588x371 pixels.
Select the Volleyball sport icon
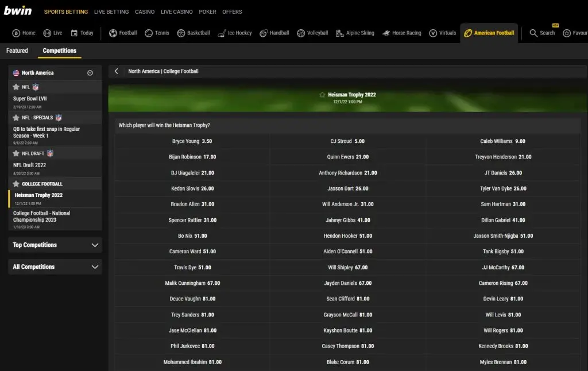pyautogui.click(x=301, y=33)
